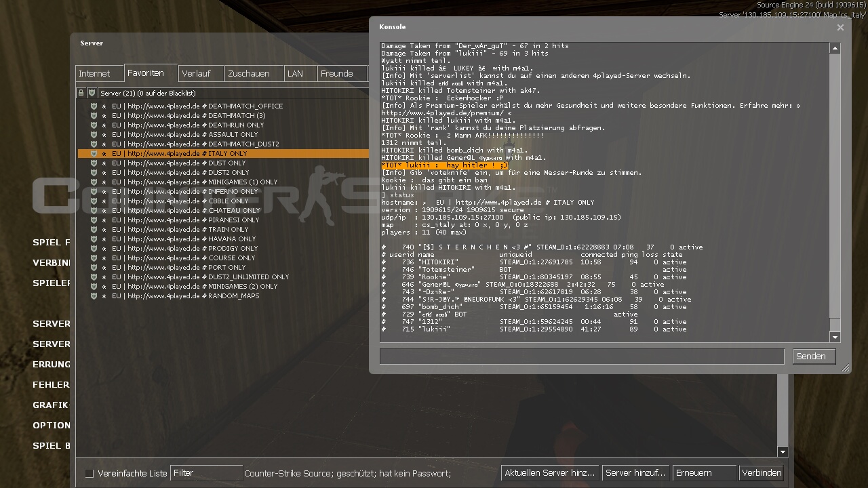Viewport: 868px width, 488px height.
Task: Click the Konsole resize grip corner
Action: pyautogui.click(x=845, y=368)
